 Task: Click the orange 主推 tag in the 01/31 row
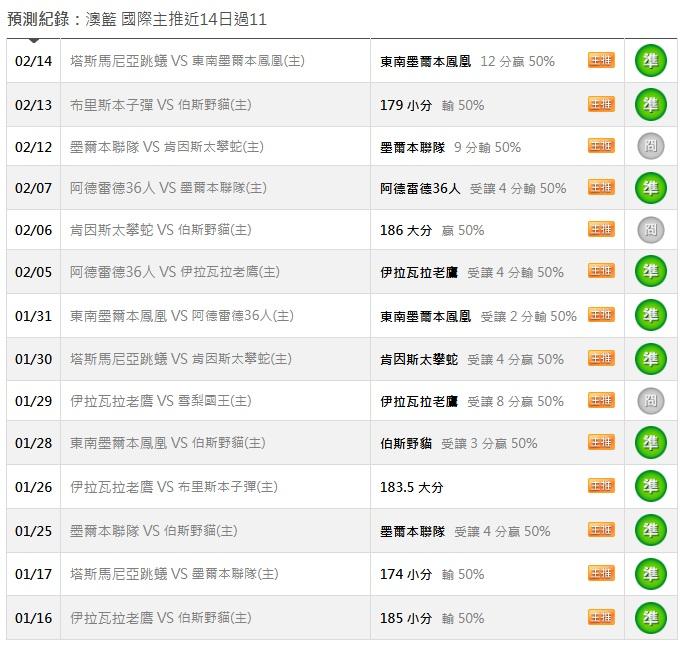coord(602,315)
